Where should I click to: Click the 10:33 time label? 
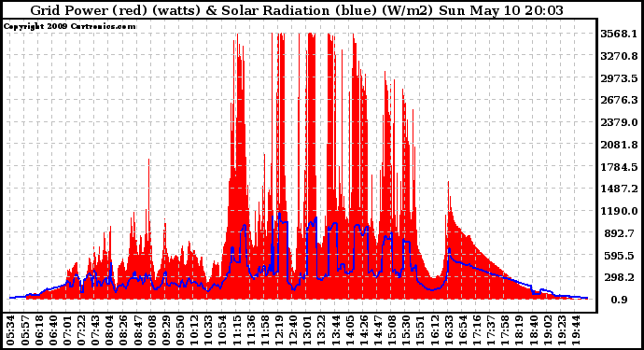(207, 329)
